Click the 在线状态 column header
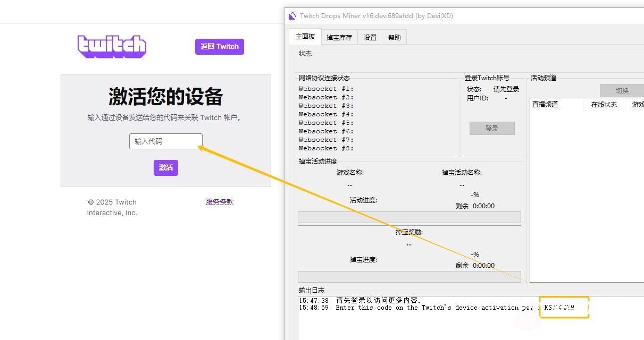This screenshot has height=340, width=644. [x=604, y=105]
